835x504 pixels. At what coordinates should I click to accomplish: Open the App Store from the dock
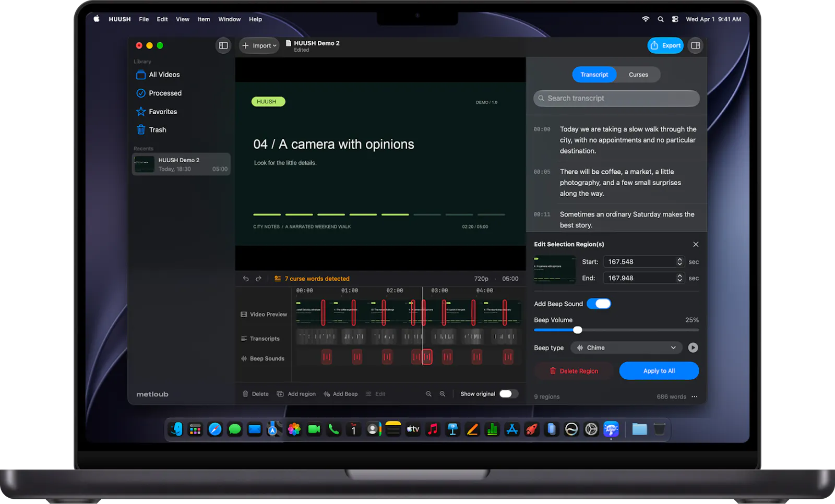(x=512, y=429)
